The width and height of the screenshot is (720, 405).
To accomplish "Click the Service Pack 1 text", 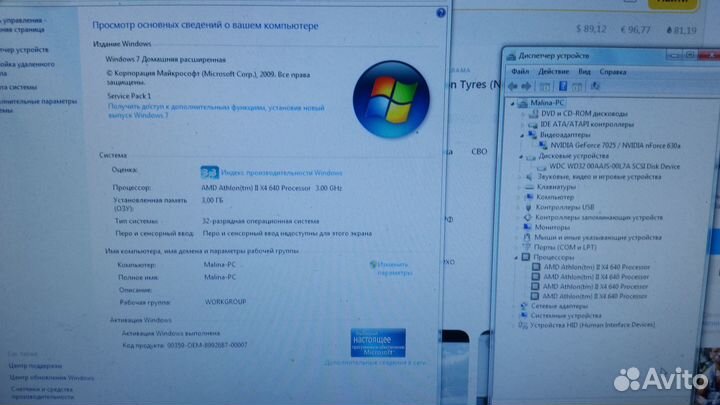I will [x=129, y=96].
